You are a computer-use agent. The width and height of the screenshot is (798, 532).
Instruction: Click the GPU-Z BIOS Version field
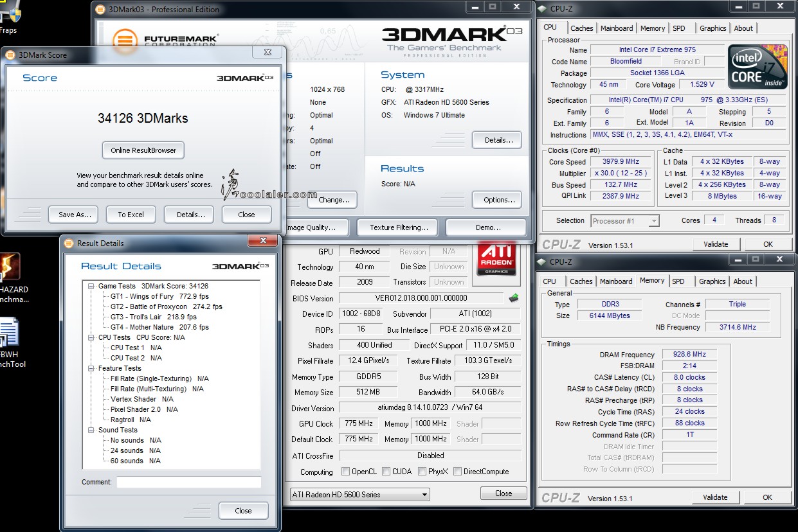421,298
